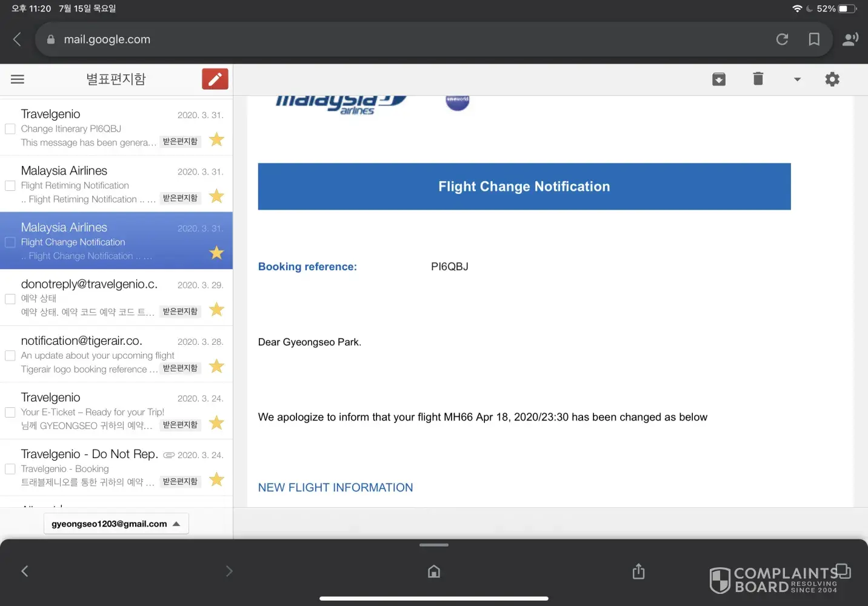Image resolution: width=868 pixels, height=606 pixels.
Task: Delete the open email with the trash icon
Action: pos(758,79)
